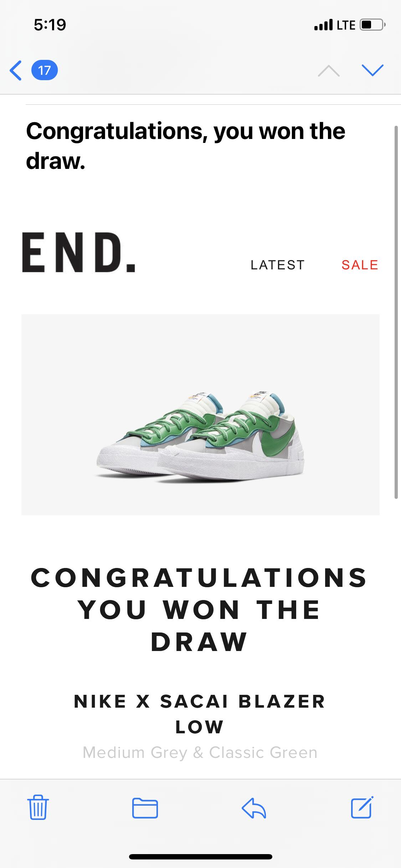Tap the back arrow to inbox
The height and width of the screenshot is (868, 401).
16,70
